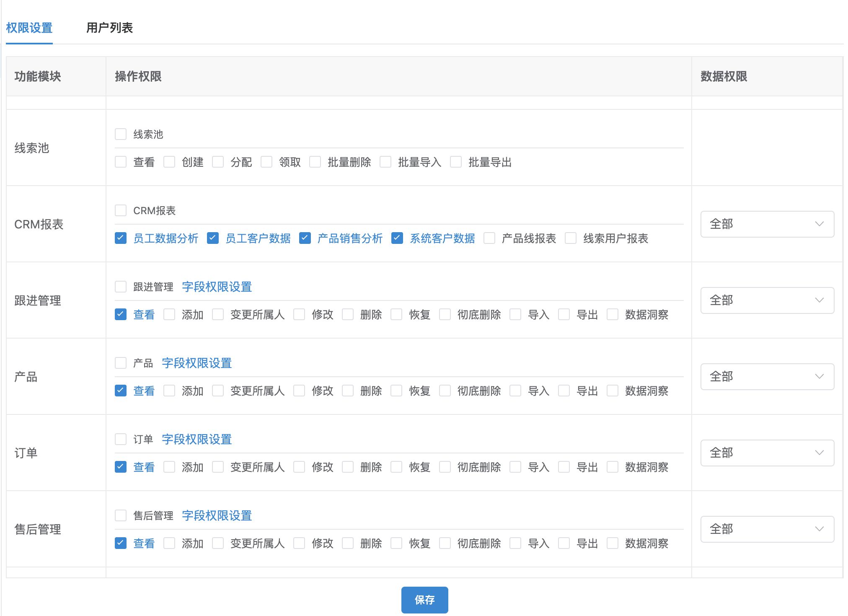Switch to the 用户列表 tab
This screenshot has height=616, width=848.
click(x=109, y=28)
